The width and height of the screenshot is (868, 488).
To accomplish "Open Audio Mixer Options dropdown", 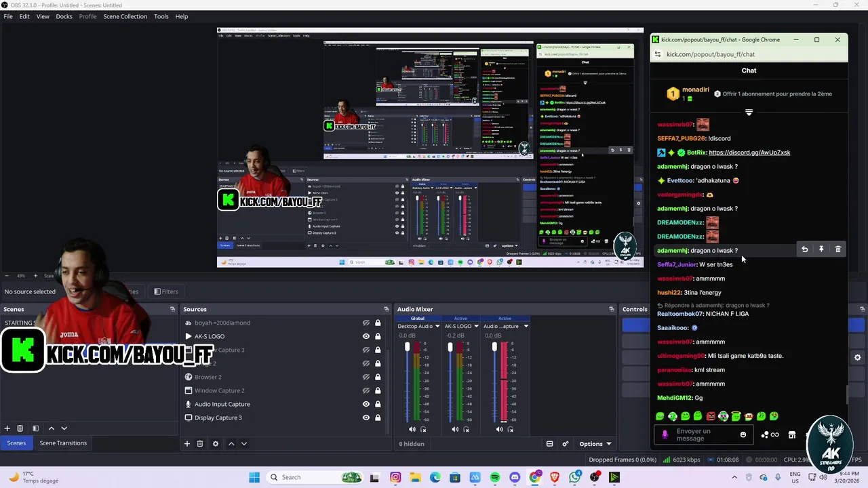I will pyautogui.click(x=595, y=444).
